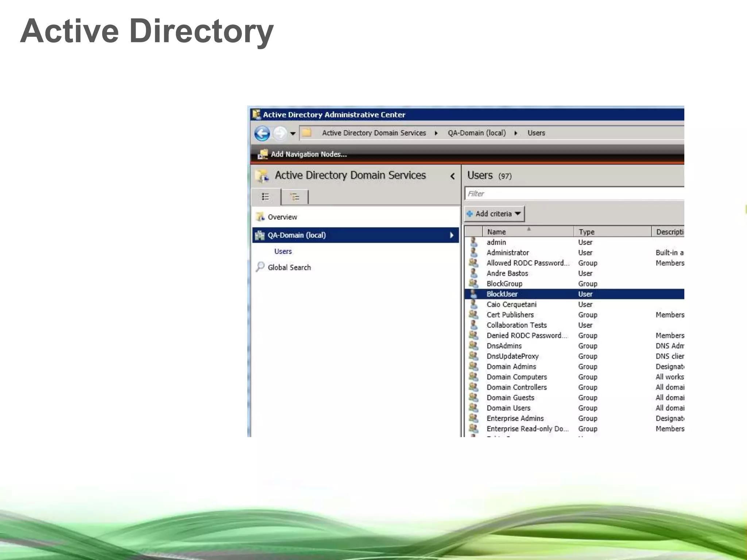Click group icon beside Denied RODC Password
747x560 pixels.
pos(473,335)
